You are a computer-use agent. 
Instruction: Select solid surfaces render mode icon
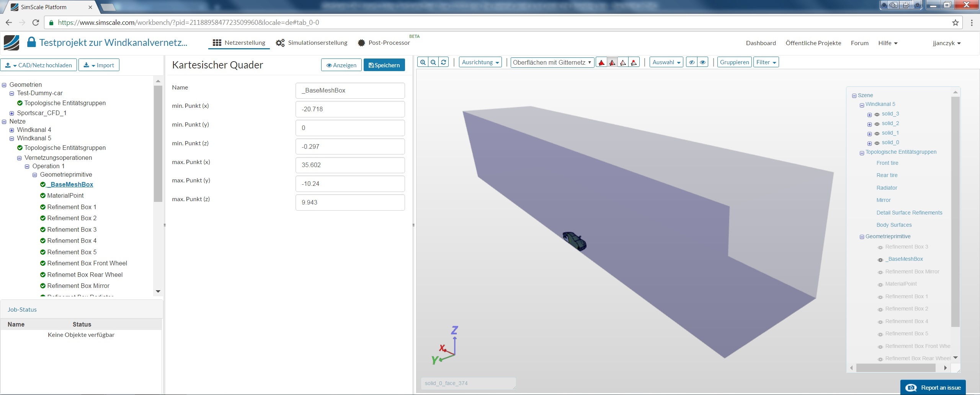(x=602, y=62)
